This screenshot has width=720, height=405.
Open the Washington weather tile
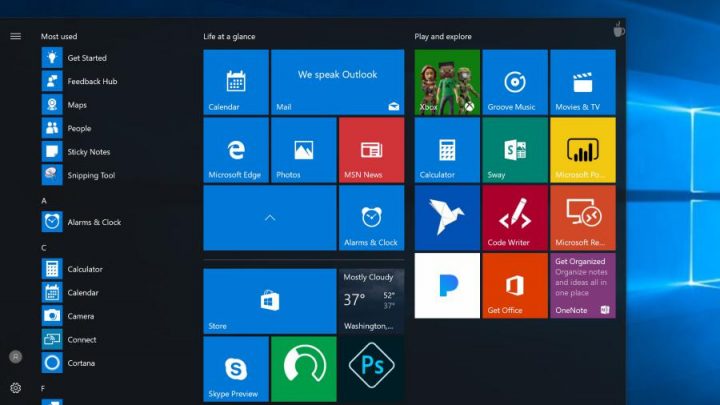371,301
